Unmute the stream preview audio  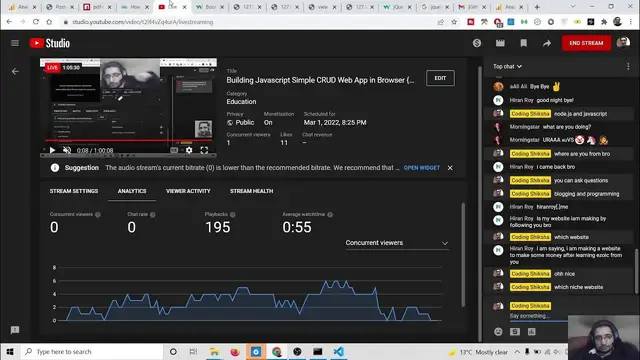click(67, 150)
